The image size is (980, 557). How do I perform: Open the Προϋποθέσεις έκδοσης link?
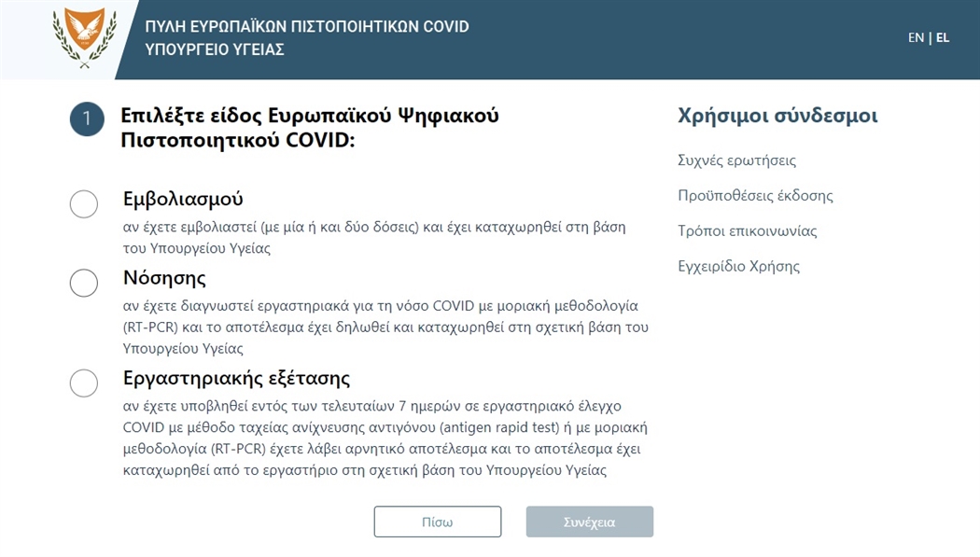click(x=755, y=196)
